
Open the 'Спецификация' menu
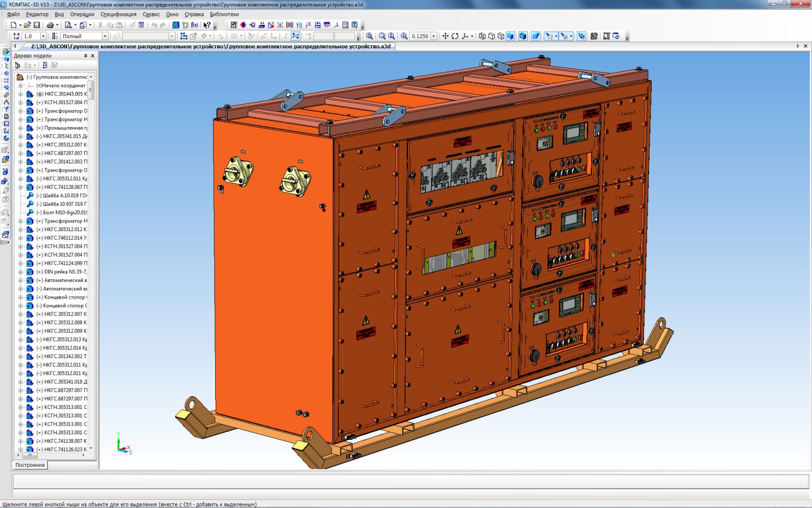[118, 14]
